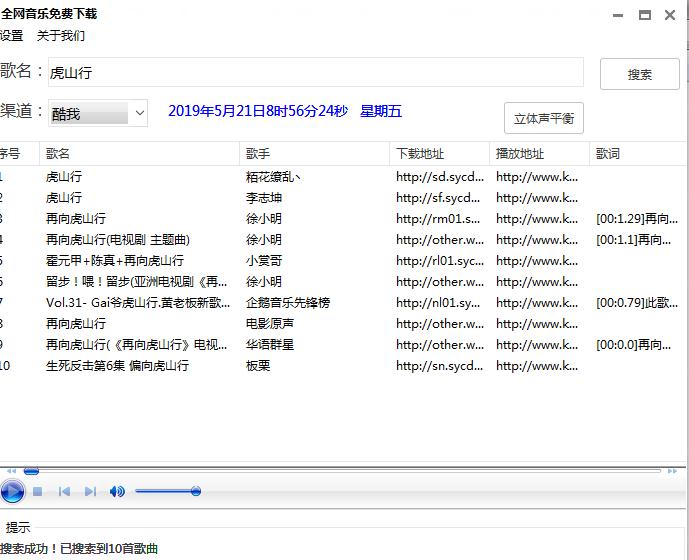
Task: Click the volume slider knob
Action: pyautogui.click(x=196, y=491)
